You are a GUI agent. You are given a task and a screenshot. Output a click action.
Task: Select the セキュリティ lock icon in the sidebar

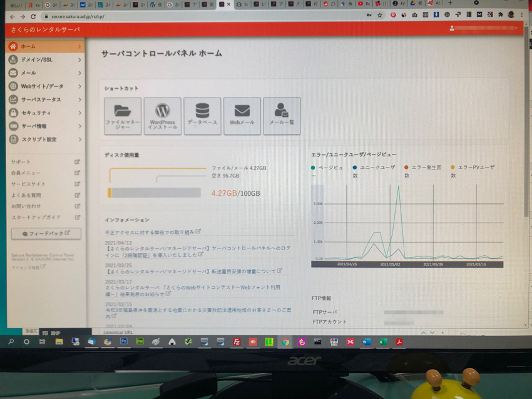(13, 113)
